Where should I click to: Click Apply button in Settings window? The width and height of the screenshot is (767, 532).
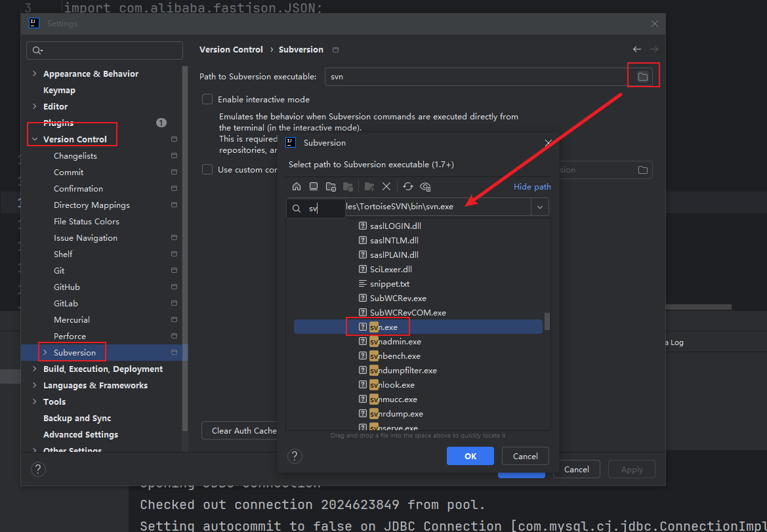point(631,470)
